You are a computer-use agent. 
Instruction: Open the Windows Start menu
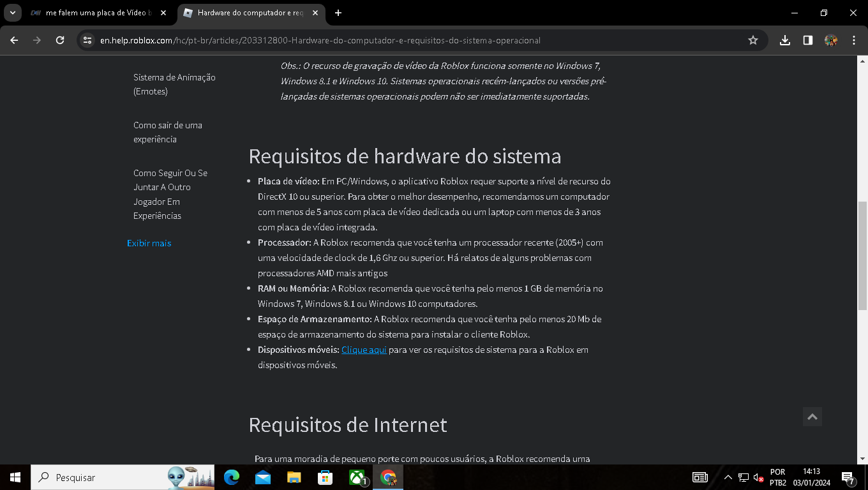(x=15, y=477)
